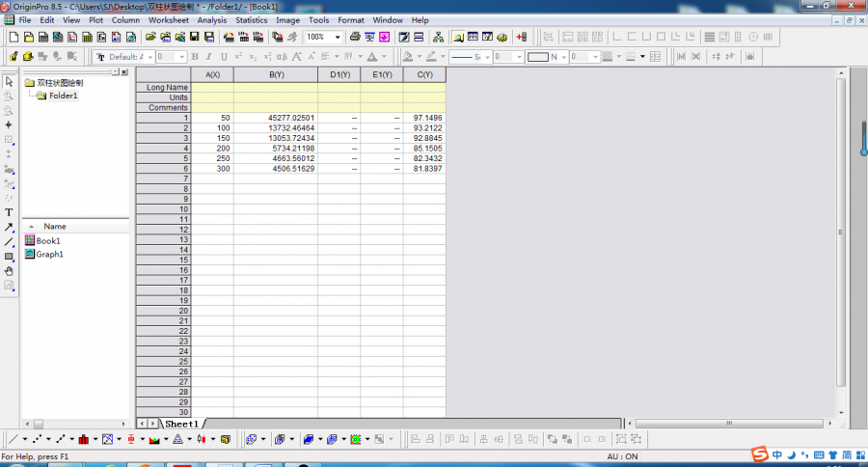The image size is (868, 467).
Task: Click the Add New Columns icon
Action: tap(522, 37)
